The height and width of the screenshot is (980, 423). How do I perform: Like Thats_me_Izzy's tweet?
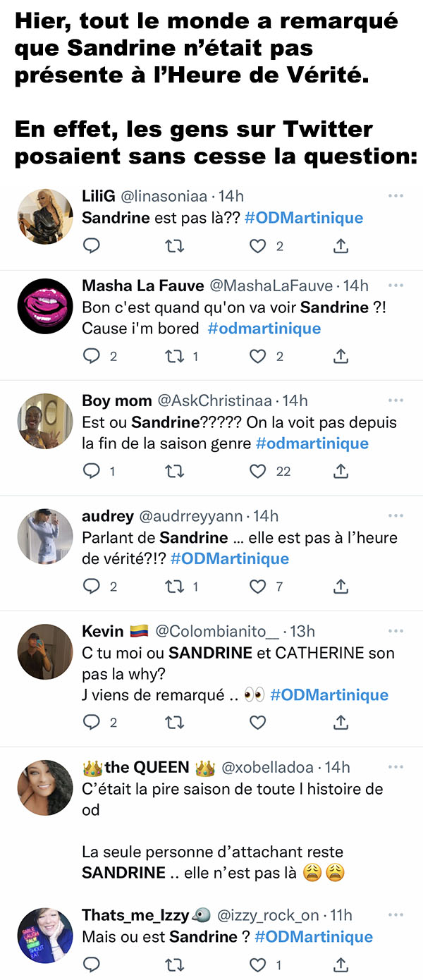[259, 964]
